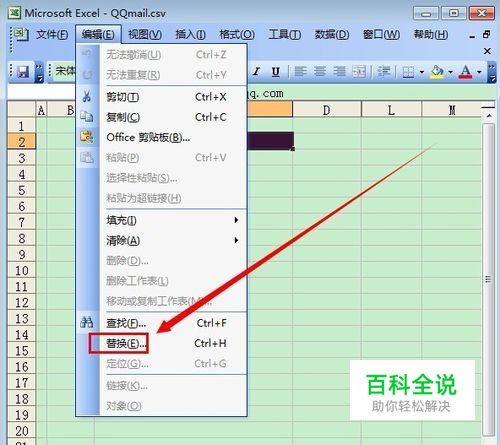Toggle the Underline formatting button
Image resolution: width=500 pixels, height=445 pixels.
(x=275, y=71)
